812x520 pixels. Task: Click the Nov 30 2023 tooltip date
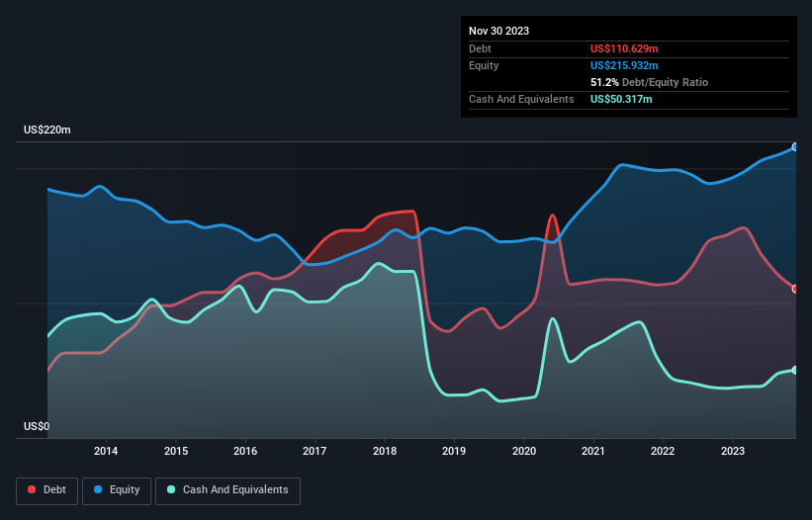click(498, 31)
